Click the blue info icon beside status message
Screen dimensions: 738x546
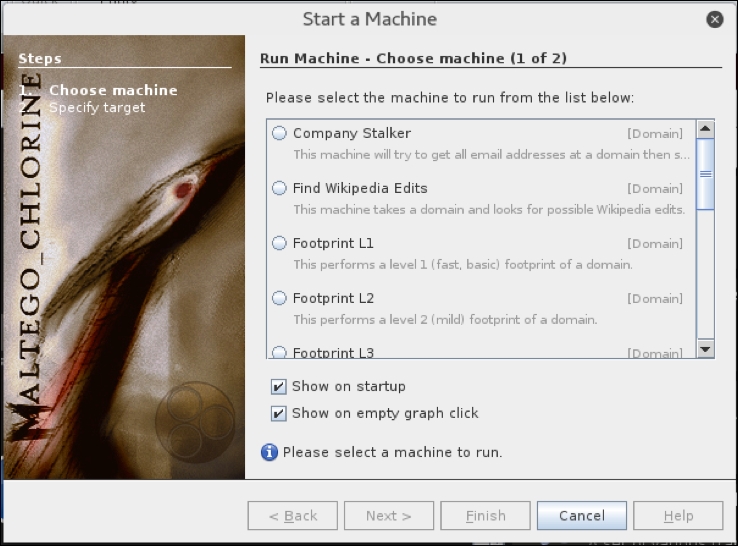coord(269,452)
